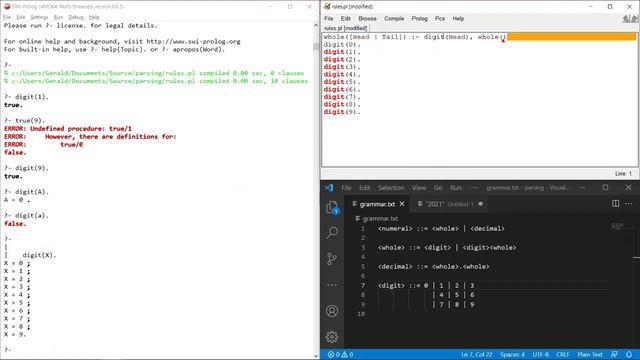Open Help menu in SWI-Prolog console
The height and width of the screenshot is (360, 640).
94,17
